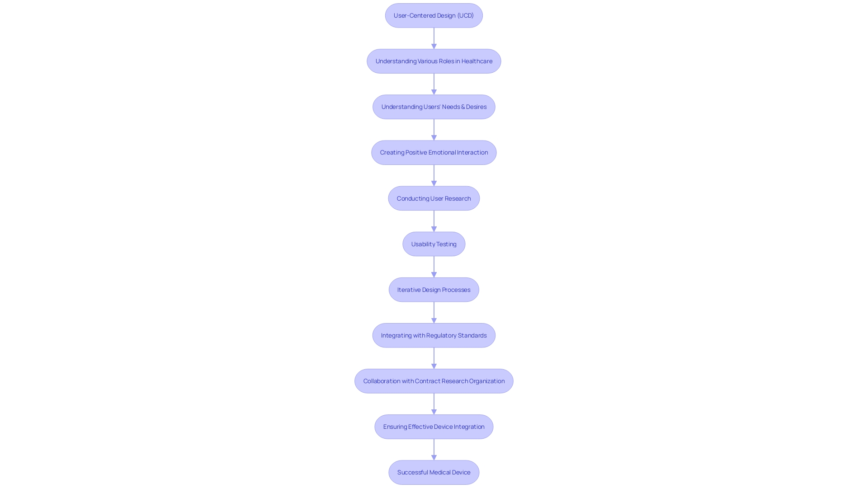This screenshot has width=868, height=488.
Task: Click the Integrating with Regulatory Standards node
Action: 434,335
